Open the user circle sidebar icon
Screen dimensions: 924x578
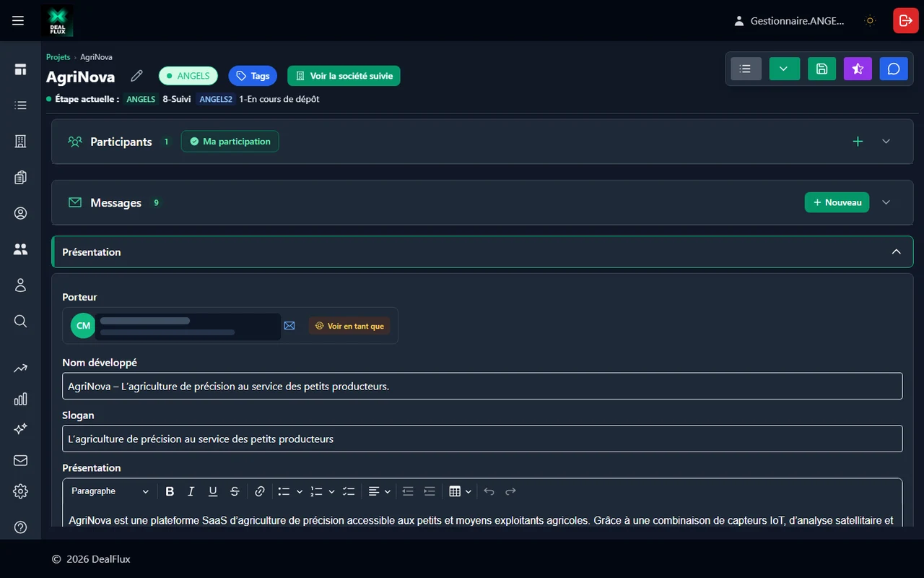click(20, 213)
